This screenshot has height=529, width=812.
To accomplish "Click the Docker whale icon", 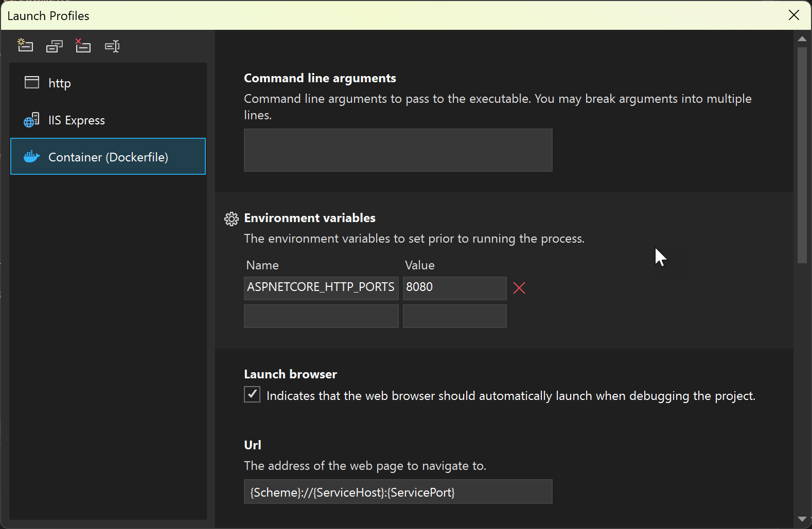I will pyautogui.click(x=32, y=156).
